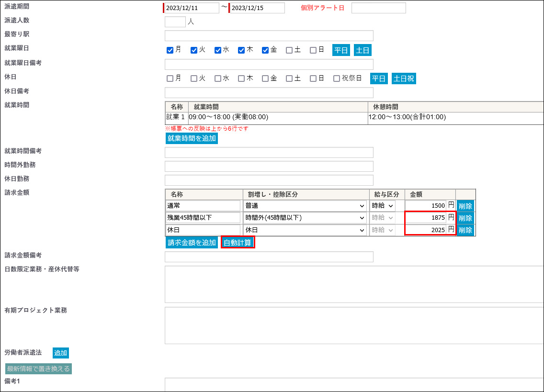Uncheck 金 in the 就業曜日 row
The image size is (544, 392).
265,50
